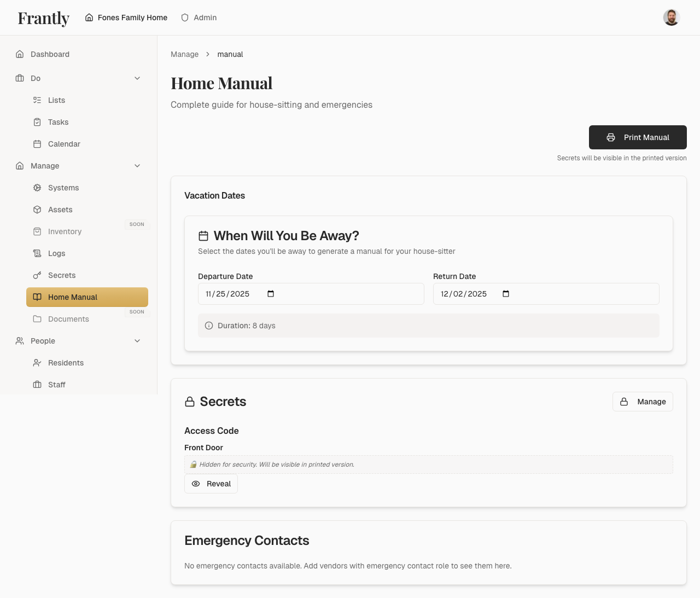Click the Secrets key icon in sidebar
Viewport: 700px width, 598px height.
click(x=37, y=275)
